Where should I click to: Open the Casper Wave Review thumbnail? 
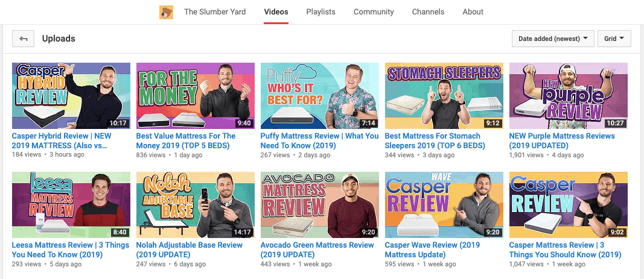pyautogui.click(x=444, y=205)
